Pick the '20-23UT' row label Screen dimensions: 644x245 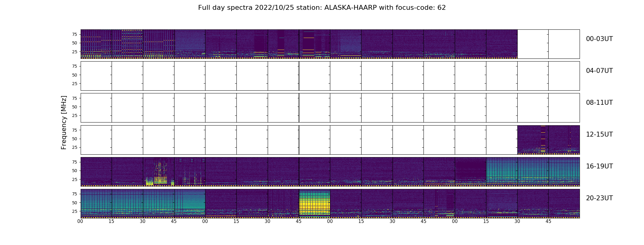pyautogui.click(x=599, y=198)
